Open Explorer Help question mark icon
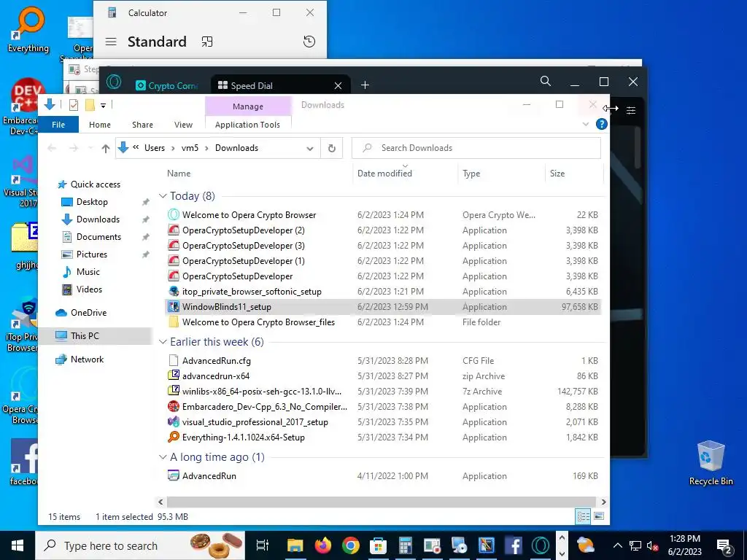This screenshot has width=747, height=560. coord(602,124)
